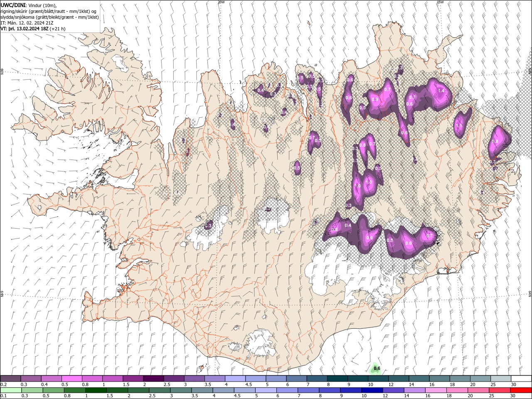Click the UWC/DINI title text

point(13,5)
